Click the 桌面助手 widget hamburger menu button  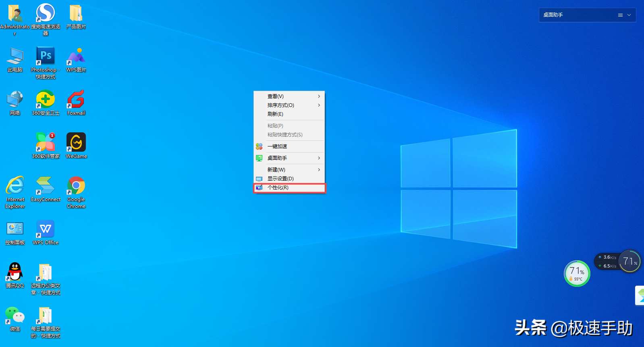[x=620, y=15]
